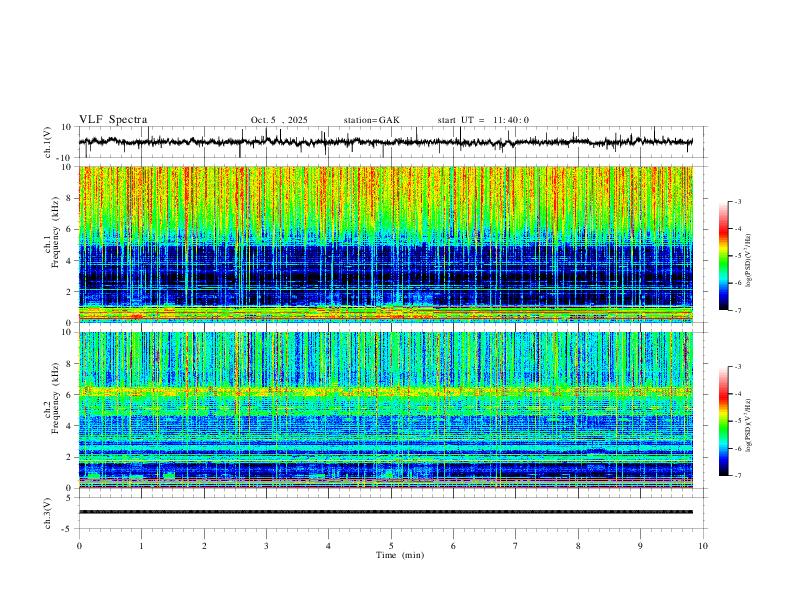Click the "VLF Spectra" plot title

coord(113,120)
